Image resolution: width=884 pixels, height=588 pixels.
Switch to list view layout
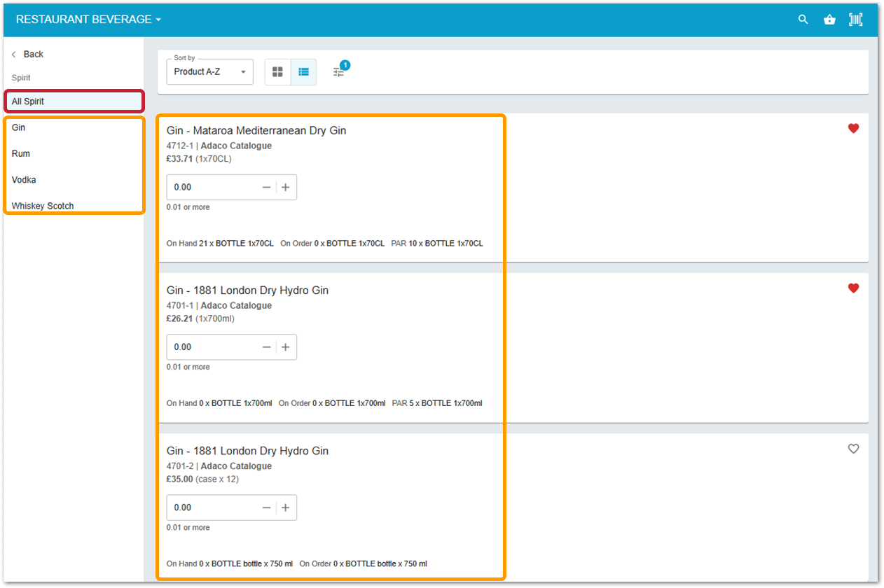[303, 71]
